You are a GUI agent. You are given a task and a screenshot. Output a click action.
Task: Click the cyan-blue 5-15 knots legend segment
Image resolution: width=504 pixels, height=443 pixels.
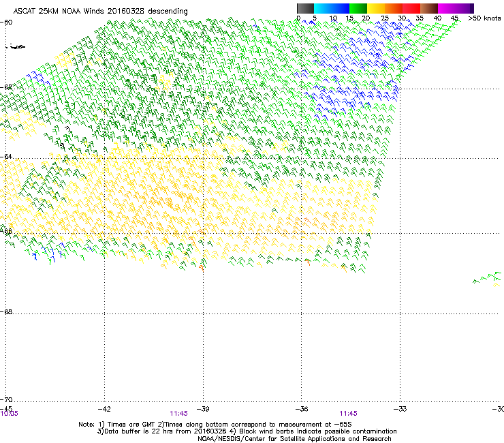332,8
